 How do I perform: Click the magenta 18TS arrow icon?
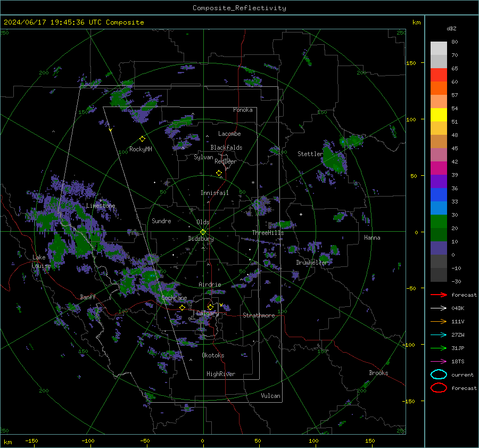[439, 362]
